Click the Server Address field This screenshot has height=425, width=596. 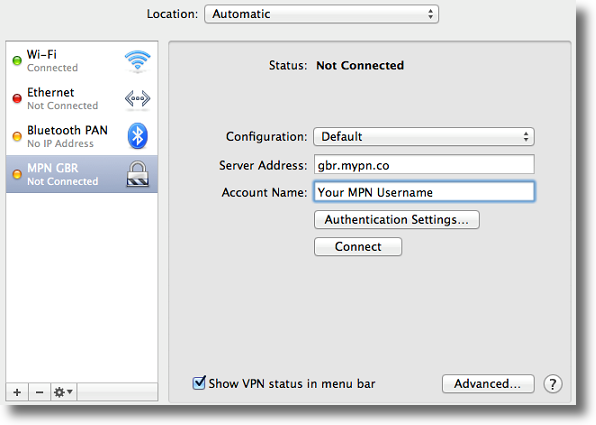click(424, 165)
